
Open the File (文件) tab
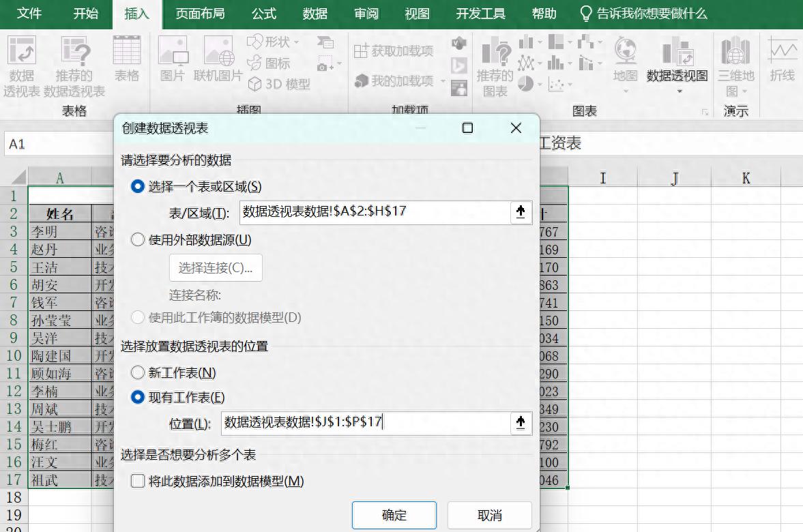click(29, 14)
